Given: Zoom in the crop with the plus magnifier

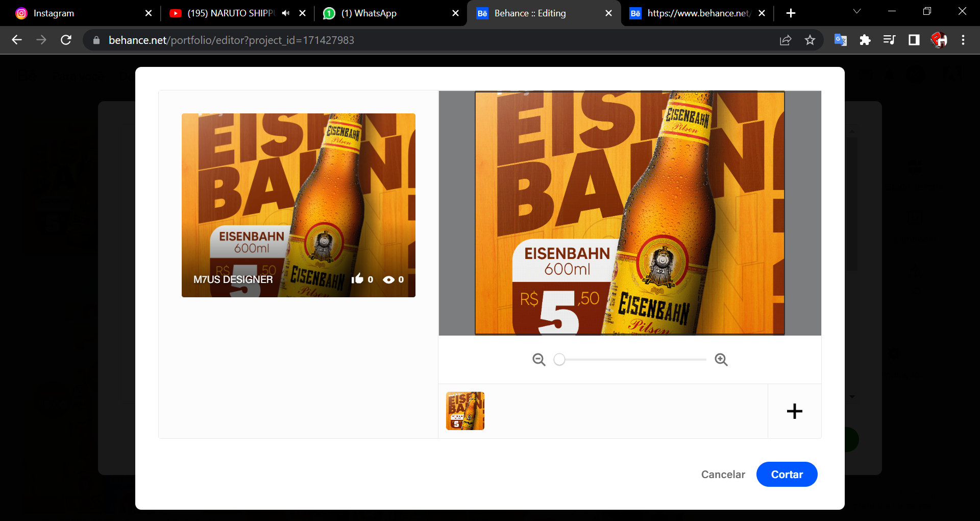Looking at the screenshot, I should pyautogui.click(x=721, y=360).
